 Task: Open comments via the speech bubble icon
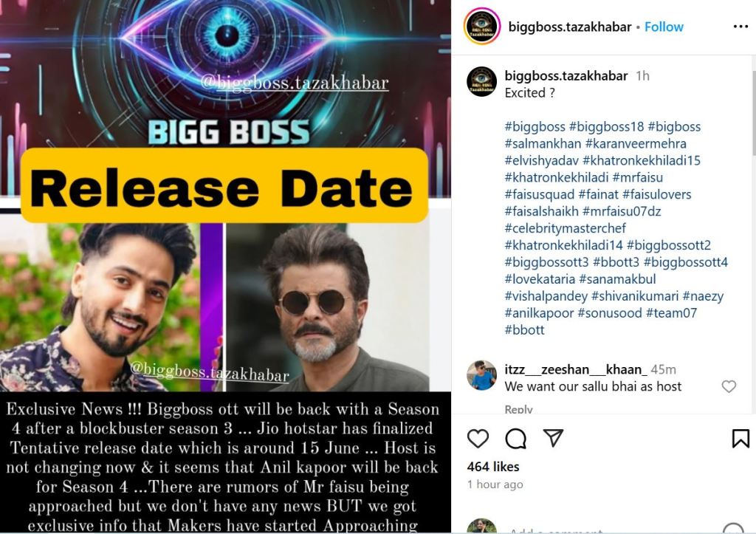(515, 439)
